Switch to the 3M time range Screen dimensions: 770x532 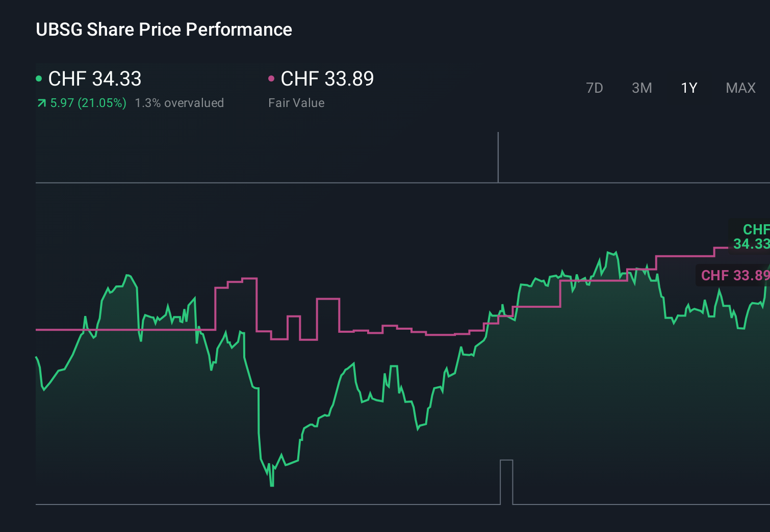[x=641, y=88]
